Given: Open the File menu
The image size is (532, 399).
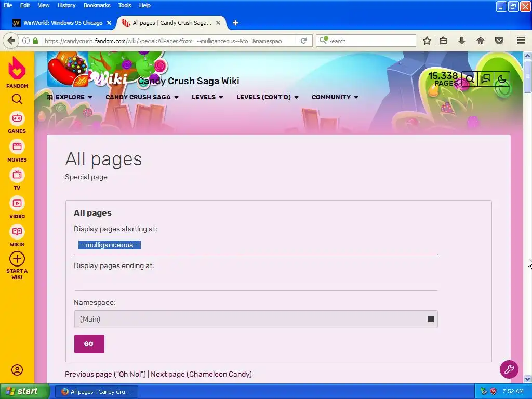Looking at the screenshot, I should (x=8, y=5).
